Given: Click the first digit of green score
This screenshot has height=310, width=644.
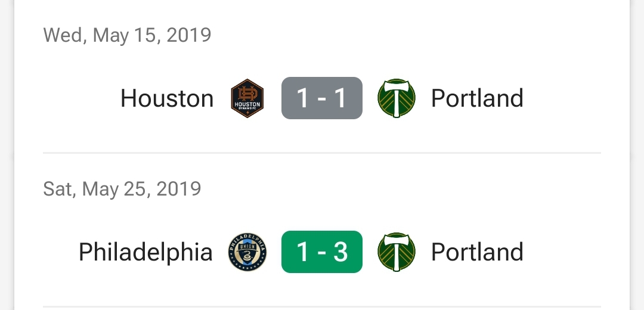Looking at the screenshot, I should coord(303,252).
